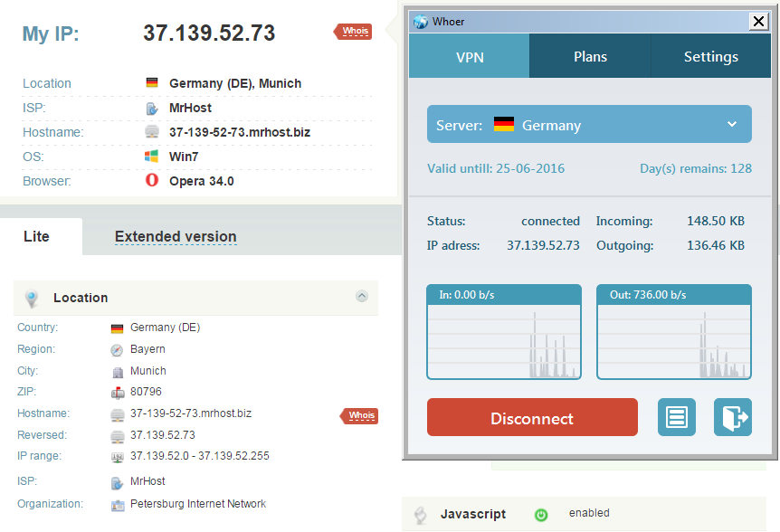Click the IP range network icon

(118, 457)
